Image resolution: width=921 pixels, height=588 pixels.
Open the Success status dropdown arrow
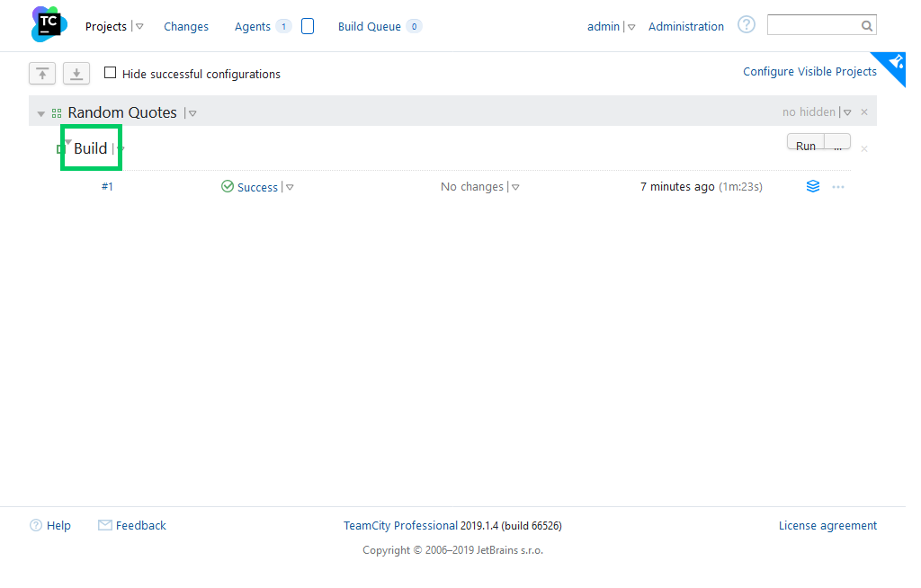pyautogui.click(x=290, y=187)
